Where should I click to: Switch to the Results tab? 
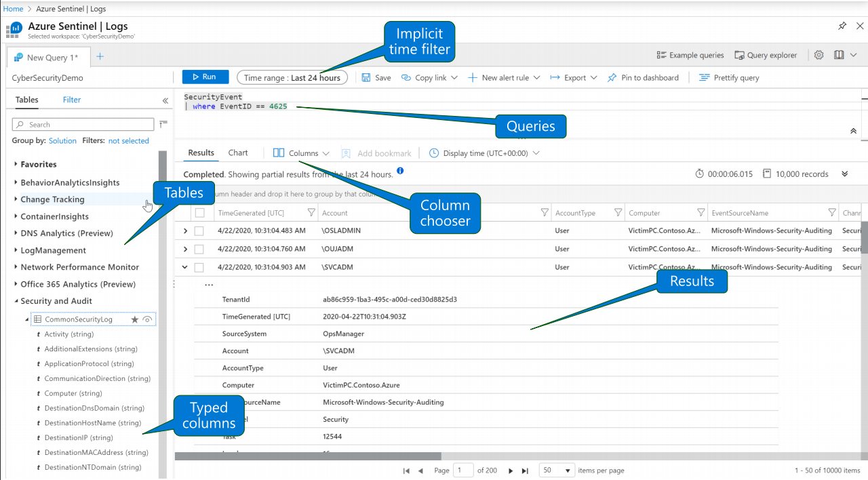[x=201, y=153]
